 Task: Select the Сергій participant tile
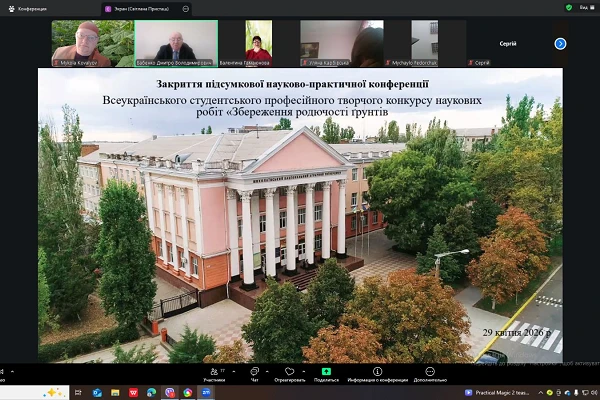508,44
